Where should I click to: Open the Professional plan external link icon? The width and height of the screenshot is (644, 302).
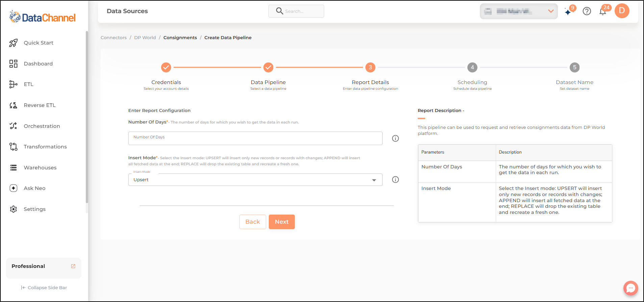pyautogui.click(x=73, y=266)
